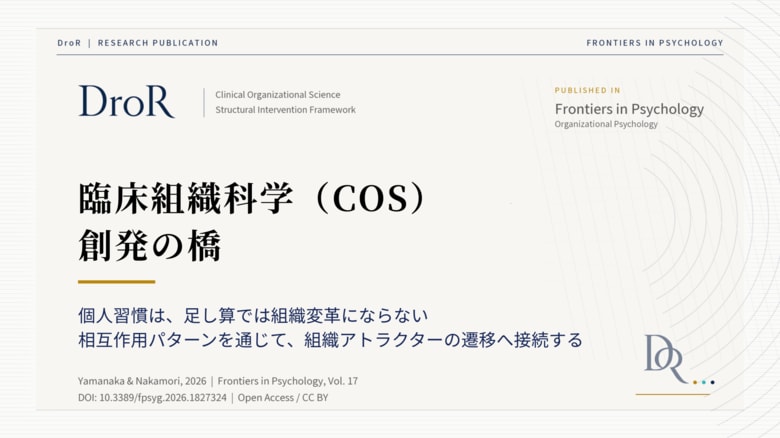Viewport: 780px width, 438px height.
Task: Click the title line '創発の橋'
Action: (150, 245)
